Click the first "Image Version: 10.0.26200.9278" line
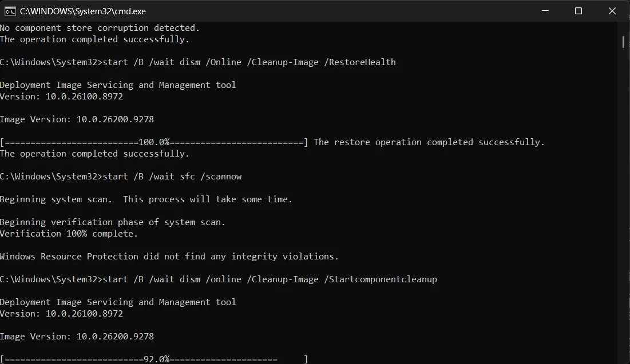 tap(77, 119)
